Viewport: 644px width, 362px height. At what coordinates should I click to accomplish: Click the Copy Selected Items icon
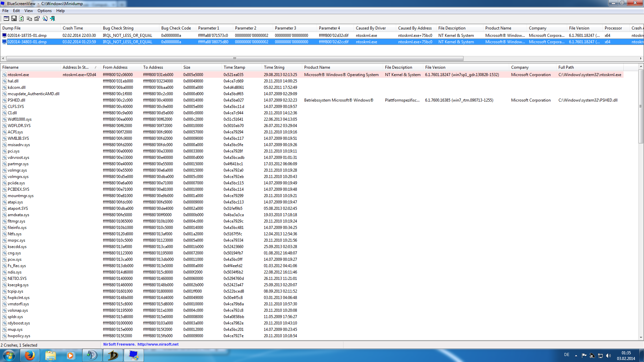tap(30, 18)
